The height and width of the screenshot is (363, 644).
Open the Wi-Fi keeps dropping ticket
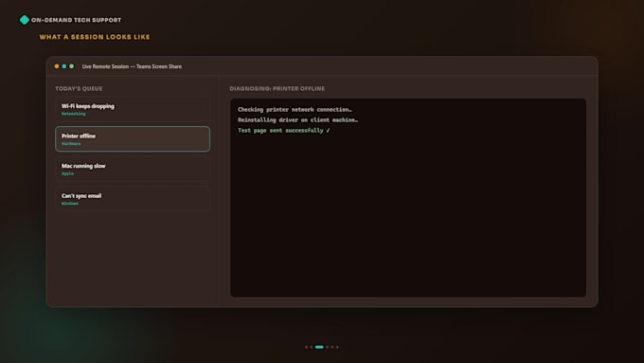[133, 109]
